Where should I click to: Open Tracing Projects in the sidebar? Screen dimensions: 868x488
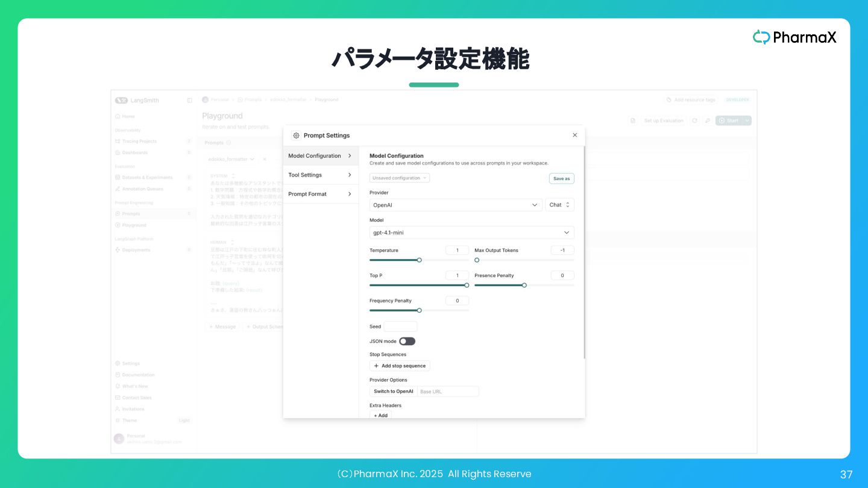click(x=153, y=141)
